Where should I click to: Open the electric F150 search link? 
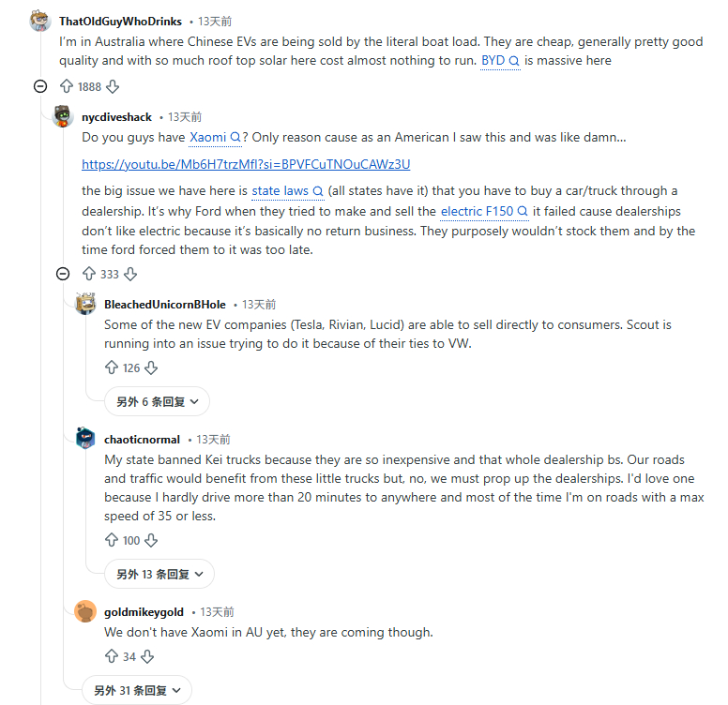coord(484,212)
